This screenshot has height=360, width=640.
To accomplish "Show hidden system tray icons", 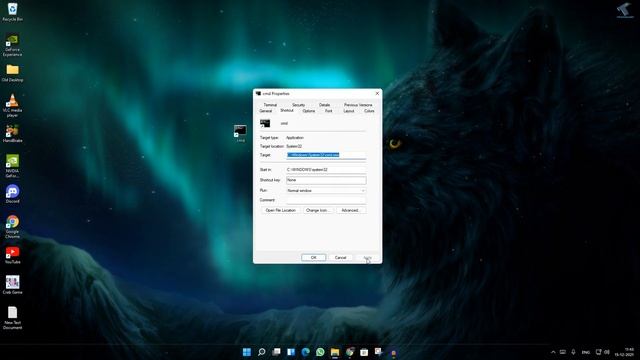I will pos(553,352).
